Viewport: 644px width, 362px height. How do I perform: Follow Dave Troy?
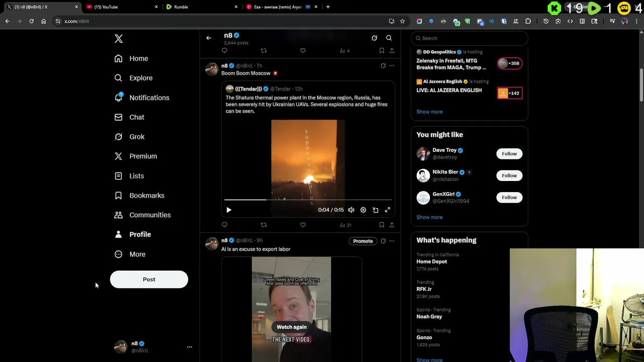[x=509, y=154]
